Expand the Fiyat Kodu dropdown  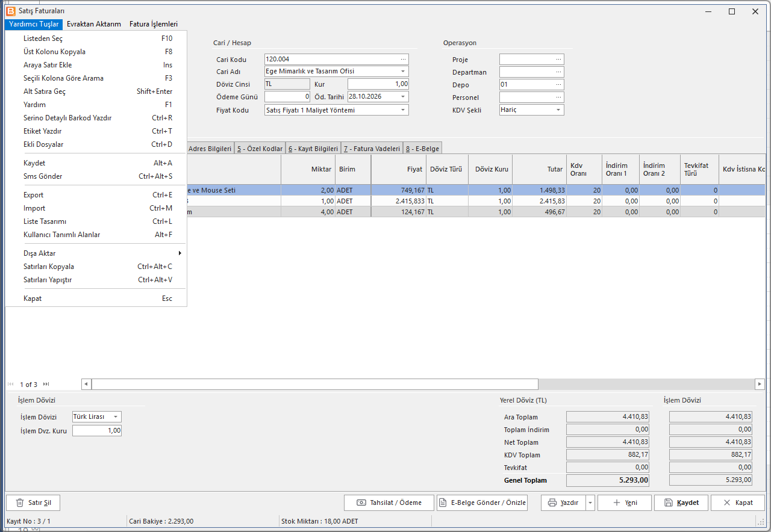(x=404, y=110)
